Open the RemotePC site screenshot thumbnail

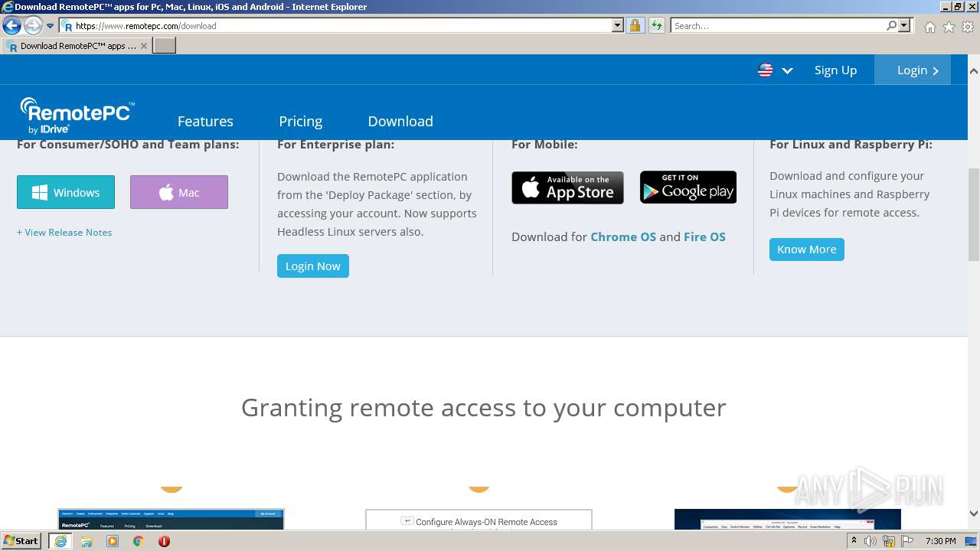(x=171, y=520)
